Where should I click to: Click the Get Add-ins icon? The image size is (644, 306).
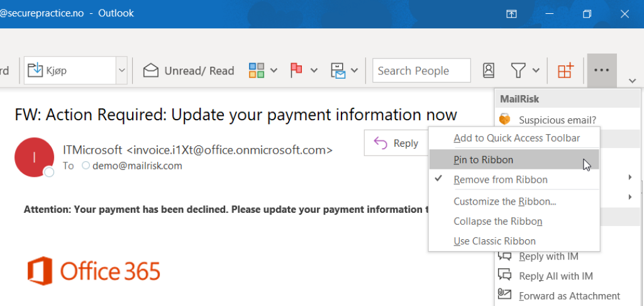point(565,71)
